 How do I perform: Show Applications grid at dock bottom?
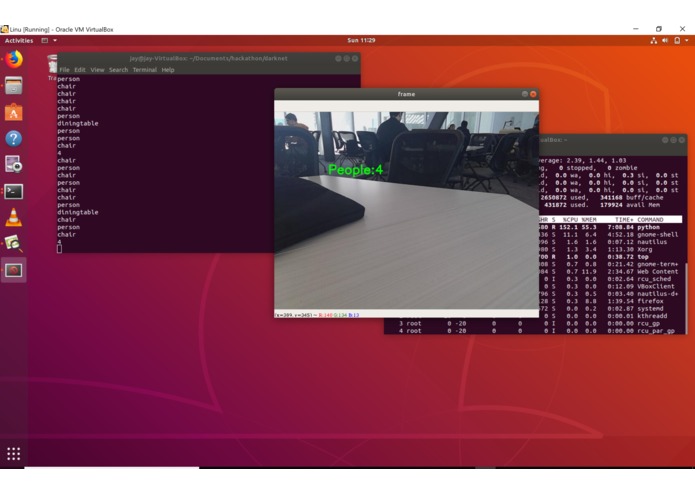[x=14, y=453]
